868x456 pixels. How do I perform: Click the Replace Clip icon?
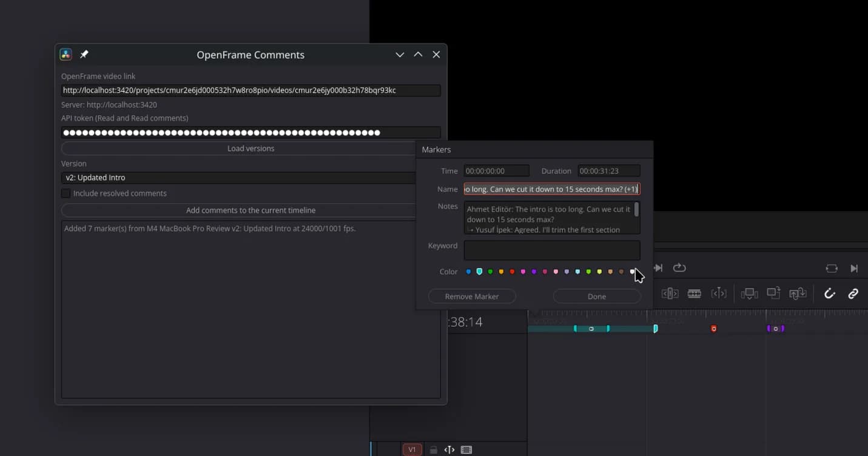[797, 294]
